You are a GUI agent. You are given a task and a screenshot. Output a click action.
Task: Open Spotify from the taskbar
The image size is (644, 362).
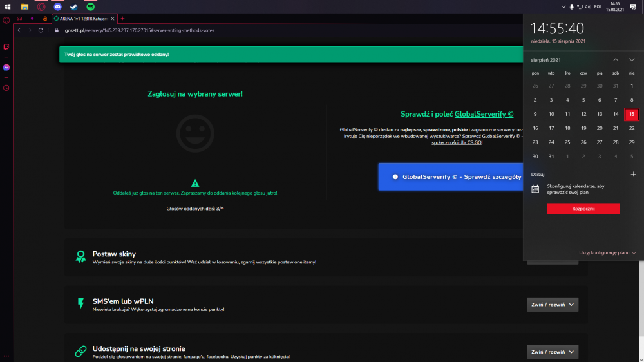[x=90, y=6]
